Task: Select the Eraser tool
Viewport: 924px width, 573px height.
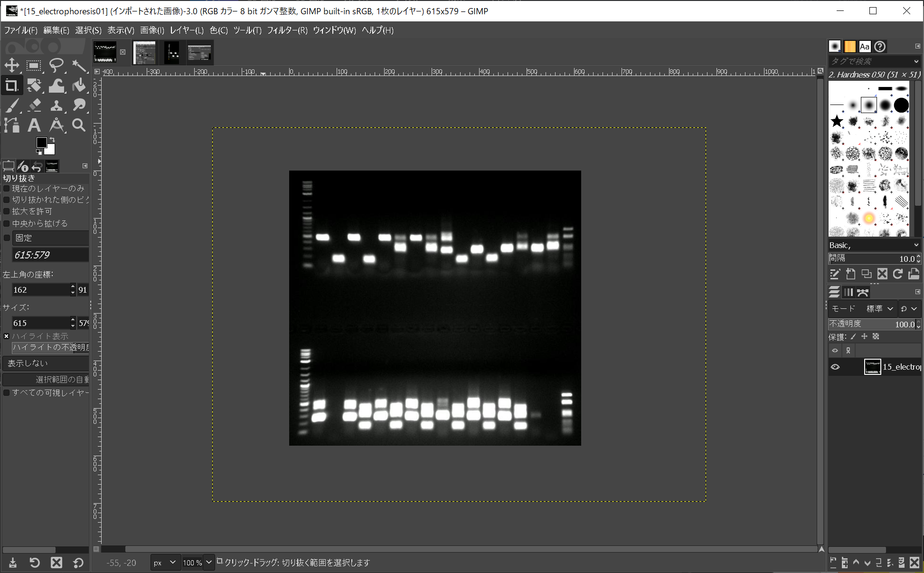Action: click(34, 105)
